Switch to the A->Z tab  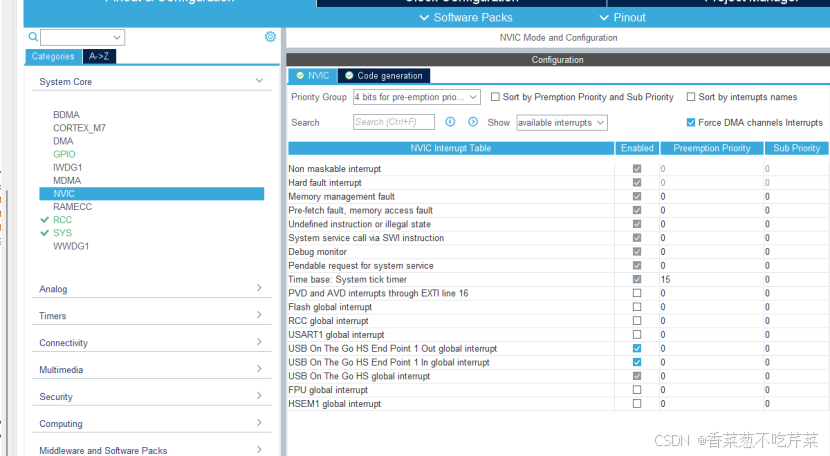[x=99, y=56]
